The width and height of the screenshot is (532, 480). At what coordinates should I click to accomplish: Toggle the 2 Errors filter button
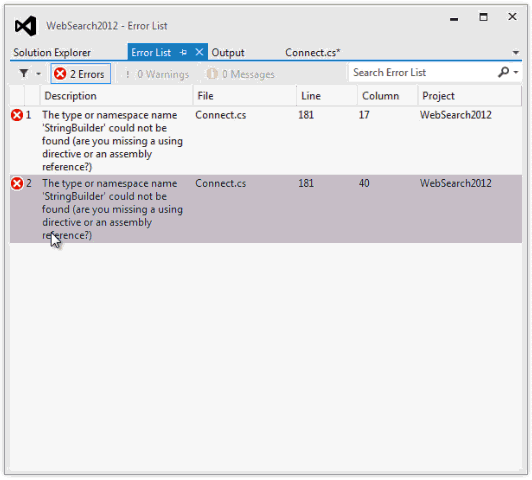(81, 74)
